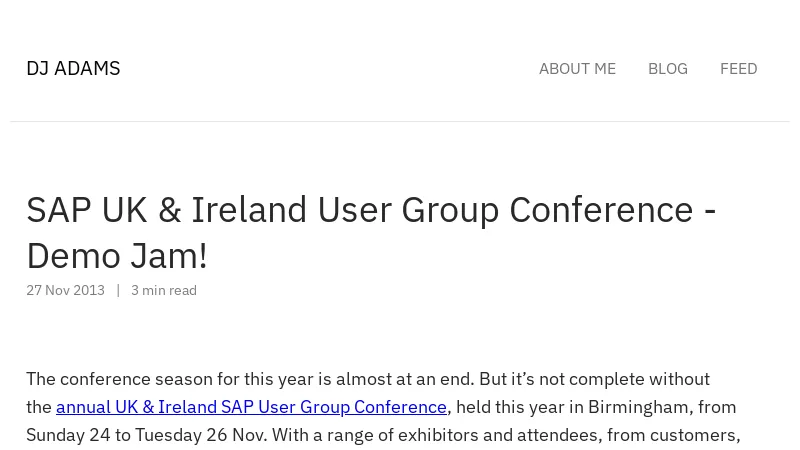Click the words Demo Jam! in the heading
800x450 pixels.
[117, 256]
